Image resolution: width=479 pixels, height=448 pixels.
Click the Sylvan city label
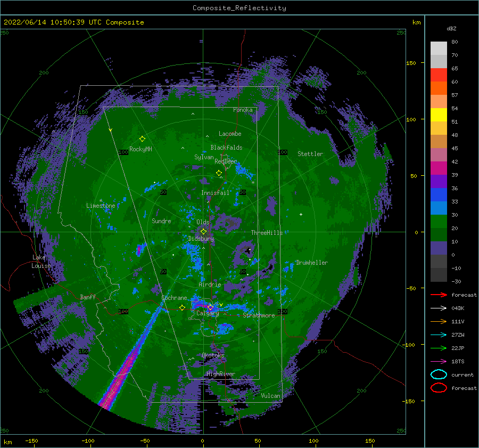[x=204, y=157]
